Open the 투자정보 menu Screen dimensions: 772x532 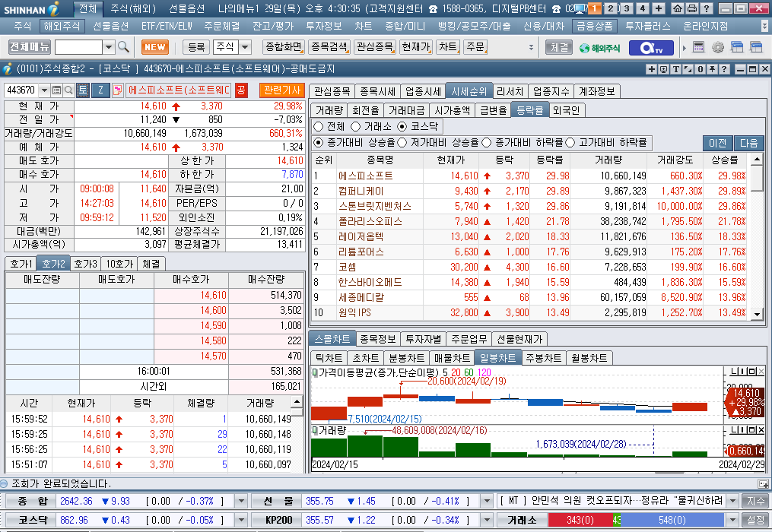[324, 26]
